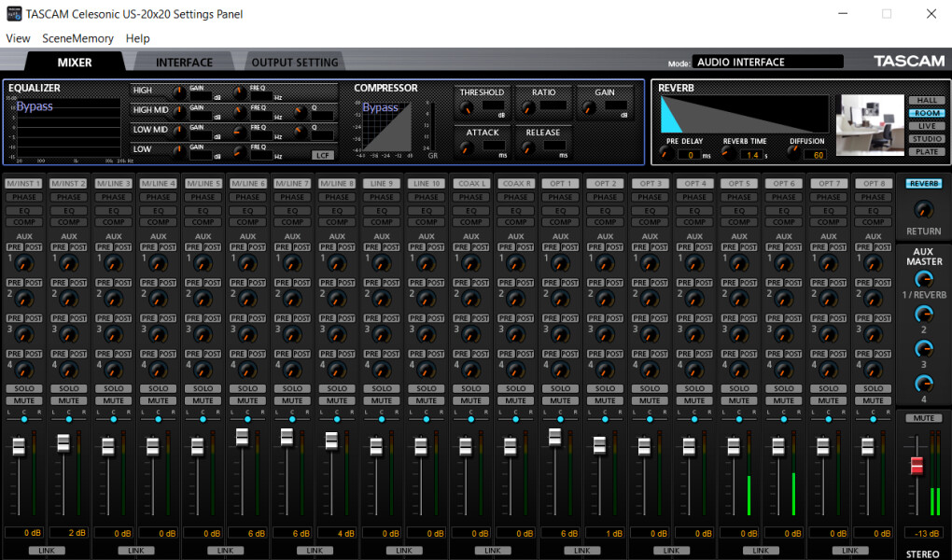The image size is (952, 560).
Task: Open the SceneMemory menu
Action: coord(77,38)
